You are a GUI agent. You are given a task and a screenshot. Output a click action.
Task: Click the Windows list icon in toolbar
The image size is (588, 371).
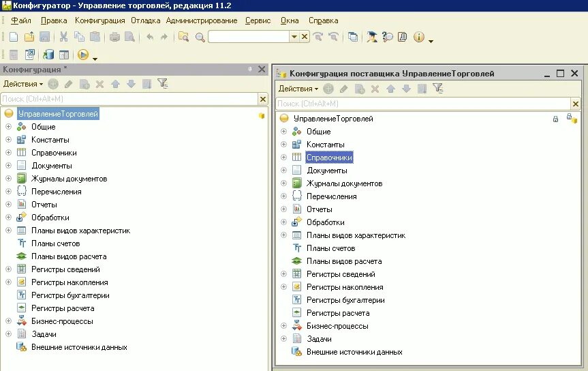tap(353, 37)
